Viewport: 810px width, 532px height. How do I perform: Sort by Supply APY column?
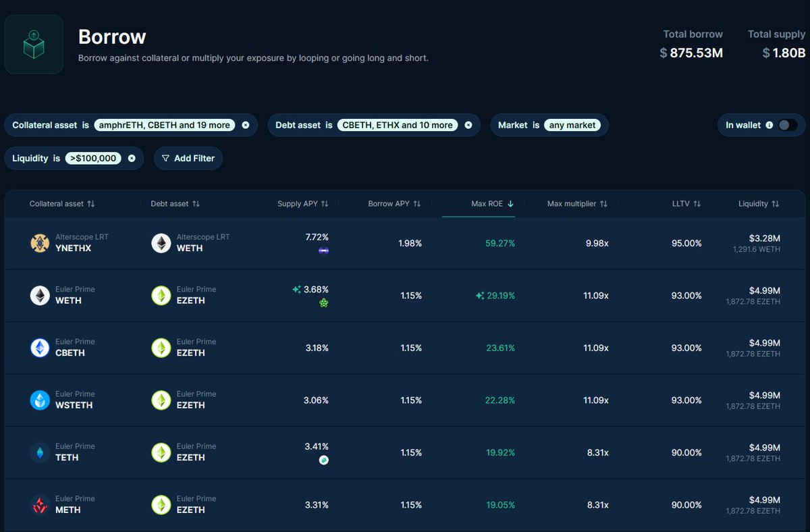tap(303, 203)
